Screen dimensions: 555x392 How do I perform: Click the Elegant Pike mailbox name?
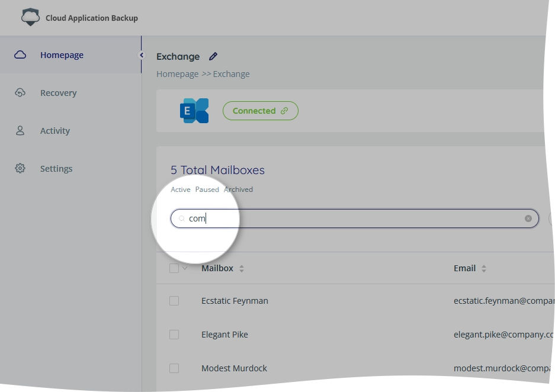click(x=224, y=335)
